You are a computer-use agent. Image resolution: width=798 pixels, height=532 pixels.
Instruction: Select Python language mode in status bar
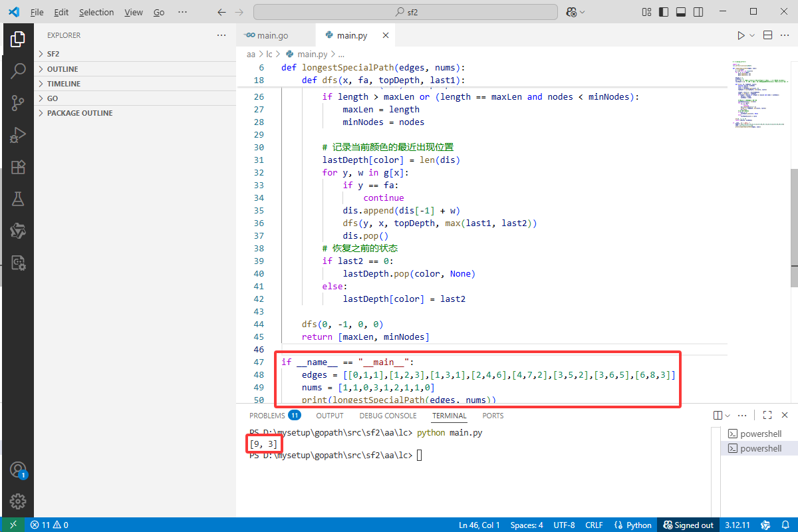pos(633,525)
